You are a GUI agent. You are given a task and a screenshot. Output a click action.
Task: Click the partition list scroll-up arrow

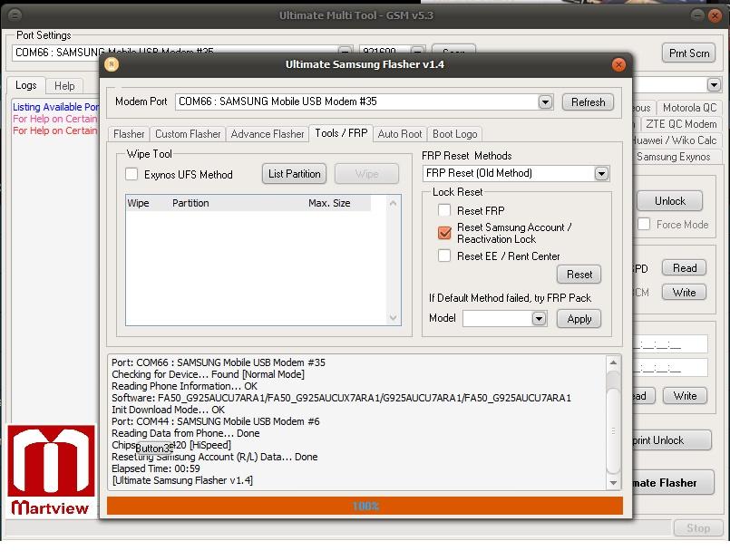(393, 203)
